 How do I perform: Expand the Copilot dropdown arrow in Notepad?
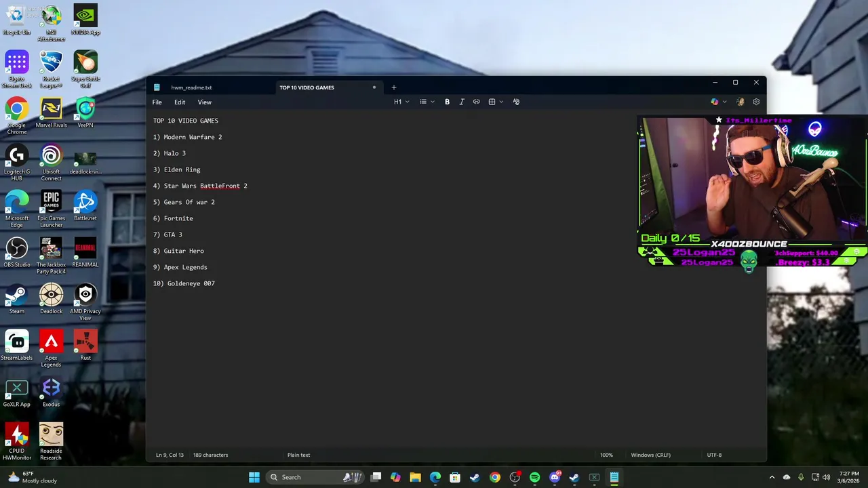[724, 102]
